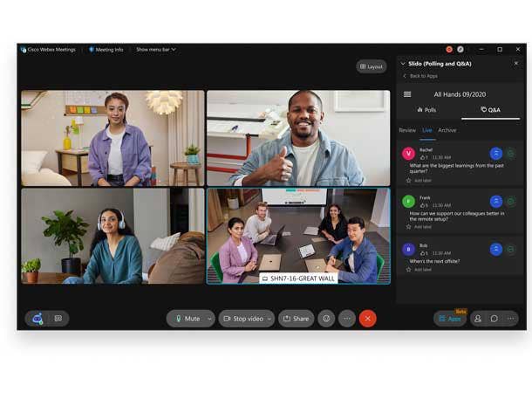The height and width of the screenshot is (399, 532).
Task: Go Back to Apps
Action: [x=421, y=76]
